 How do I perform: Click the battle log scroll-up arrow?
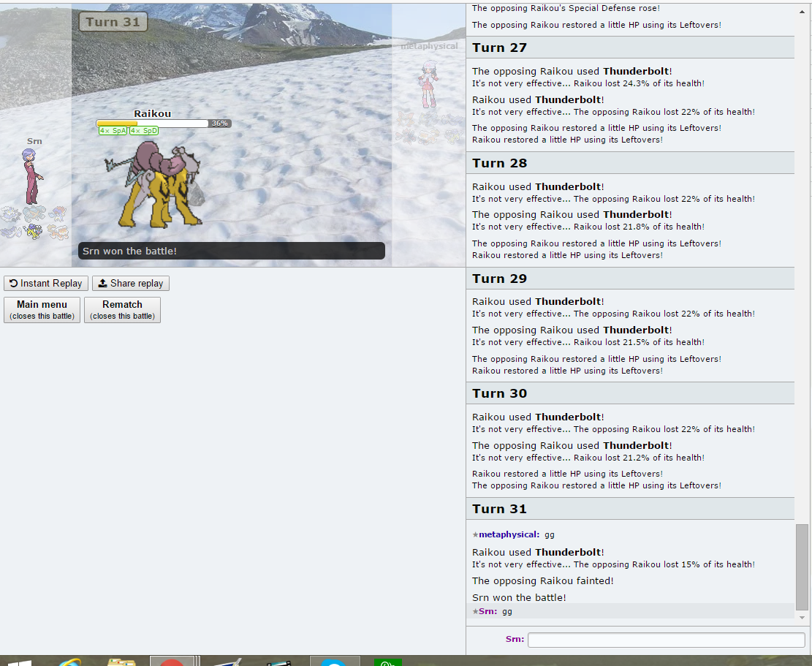point(802,10)
